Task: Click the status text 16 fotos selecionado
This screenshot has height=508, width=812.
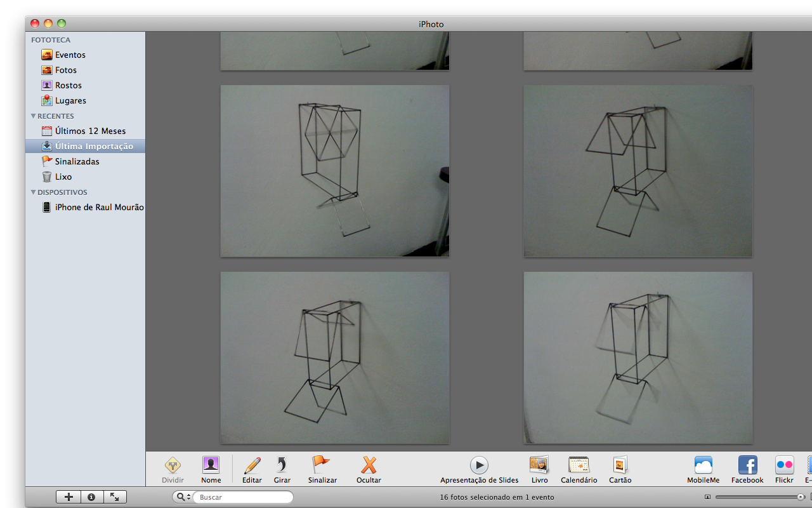Action: point(497,497)
